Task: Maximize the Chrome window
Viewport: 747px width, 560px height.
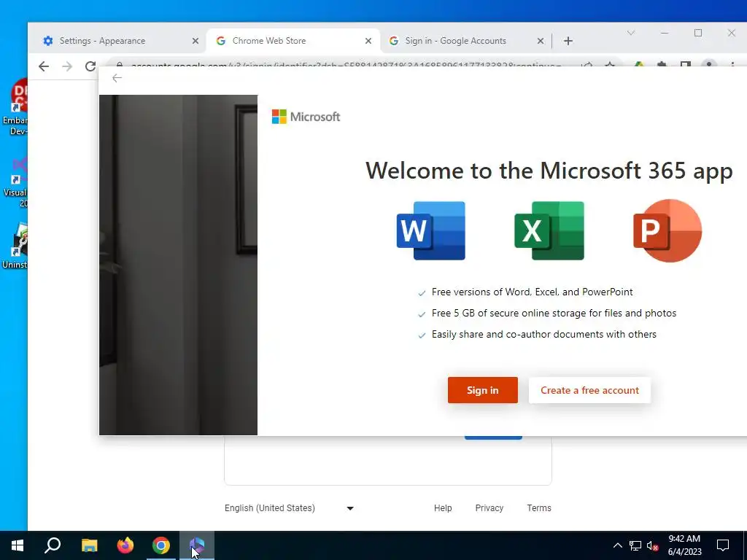Action: pyautogui.click(x=698, y=33)
